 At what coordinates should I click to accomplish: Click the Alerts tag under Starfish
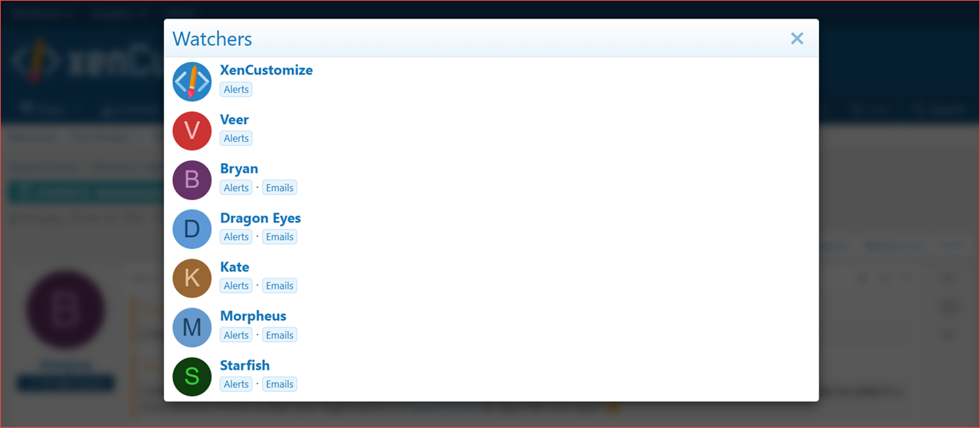236,384
